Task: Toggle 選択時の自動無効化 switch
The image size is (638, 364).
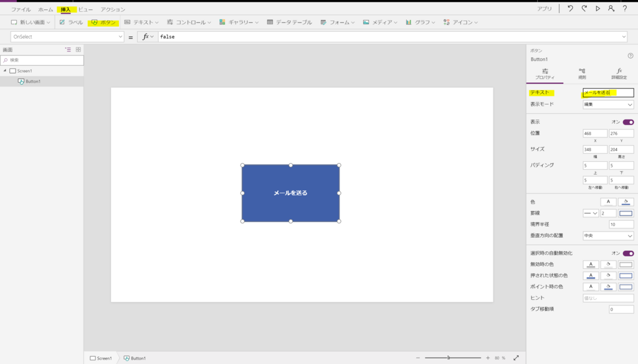Action: (x=628, y=253)
